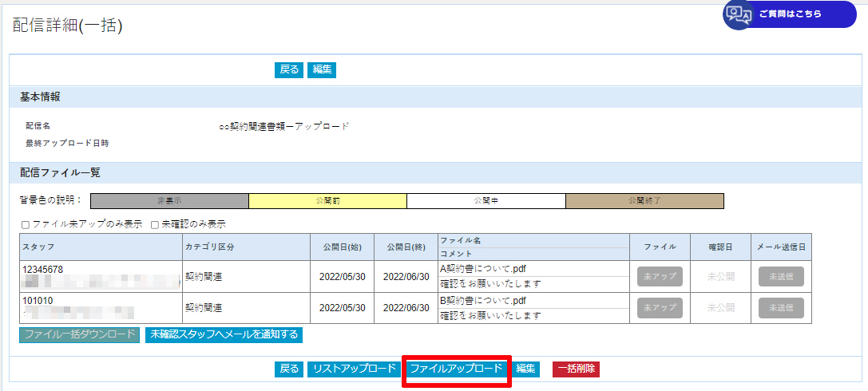Viewport: 868px width, 391px height.
Task: Enable 未確認のみ表示 checkbox
Action: tap(155, 225)
